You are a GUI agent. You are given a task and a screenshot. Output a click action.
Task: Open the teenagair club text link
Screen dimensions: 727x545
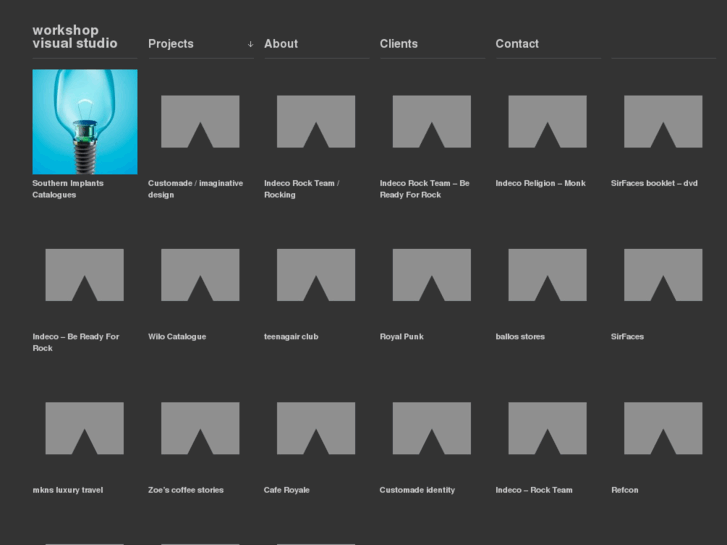291,337
